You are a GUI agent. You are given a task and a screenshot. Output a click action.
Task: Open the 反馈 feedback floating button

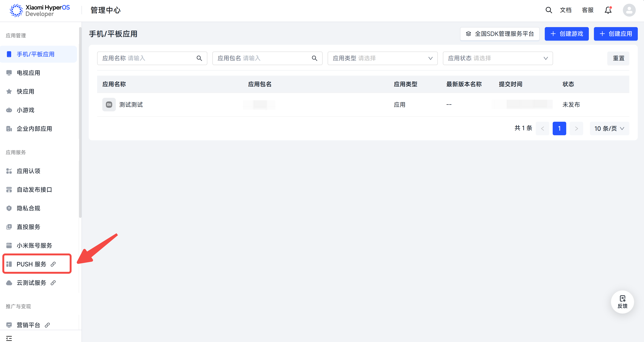(x=622, y=302)
